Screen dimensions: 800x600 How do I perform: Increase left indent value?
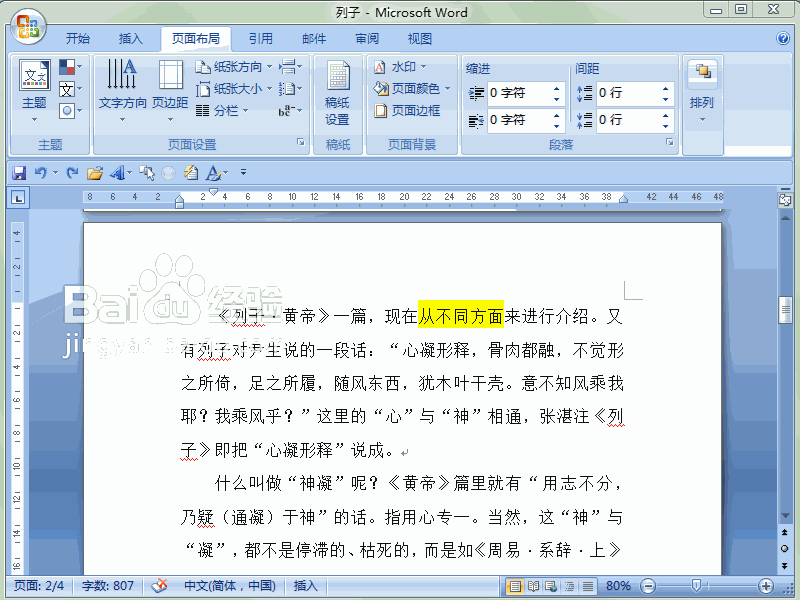[x=557, y=88]
